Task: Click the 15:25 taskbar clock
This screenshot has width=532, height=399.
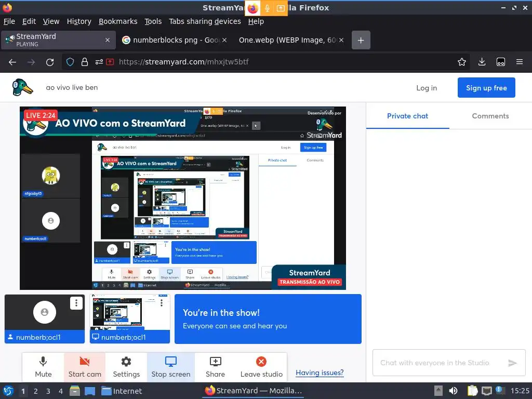Action: point(520,391)
